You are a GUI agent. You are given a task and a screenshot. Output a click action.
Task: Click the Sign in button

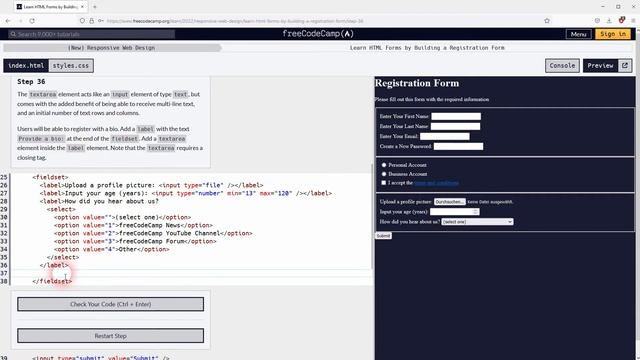(x=613, y=34)
